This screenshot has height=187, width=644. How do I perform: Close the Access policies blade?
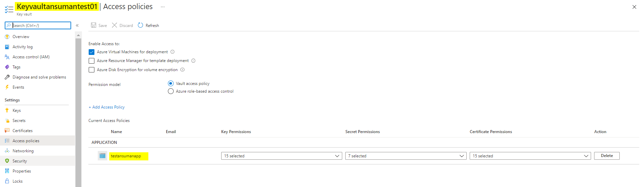tap(634, 7)
